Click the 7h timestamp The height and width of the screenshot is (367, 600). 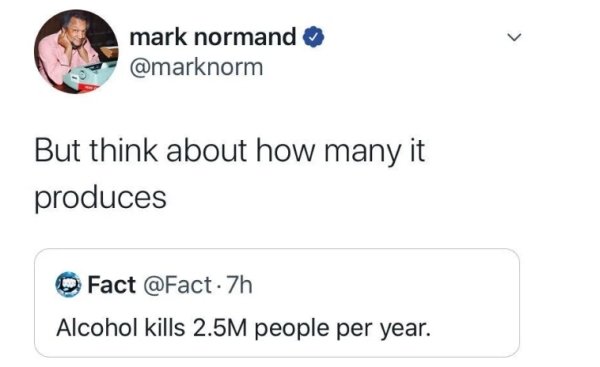click(x=240, y=285)
